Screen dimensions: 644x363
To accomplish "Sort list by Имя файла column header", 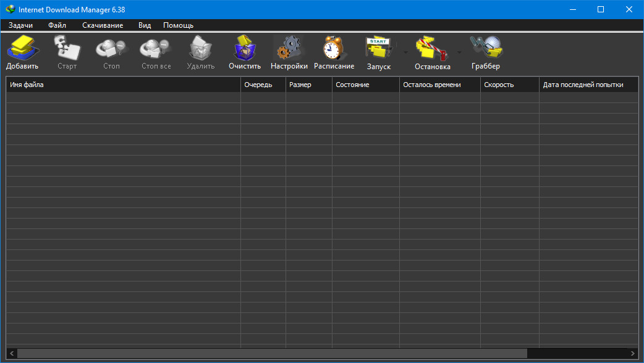I will (123, 85).
